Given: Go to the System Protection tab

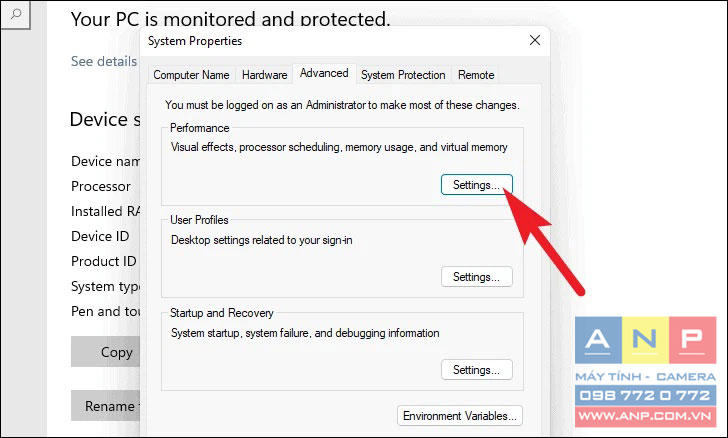Looking at the screenshot, I should click(x=403, y=75).
